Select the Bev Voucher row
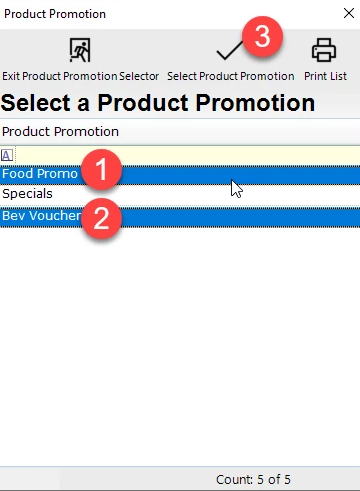Image resolution: width=360 pixels, height=491 pixels. [x=180, y=217]
